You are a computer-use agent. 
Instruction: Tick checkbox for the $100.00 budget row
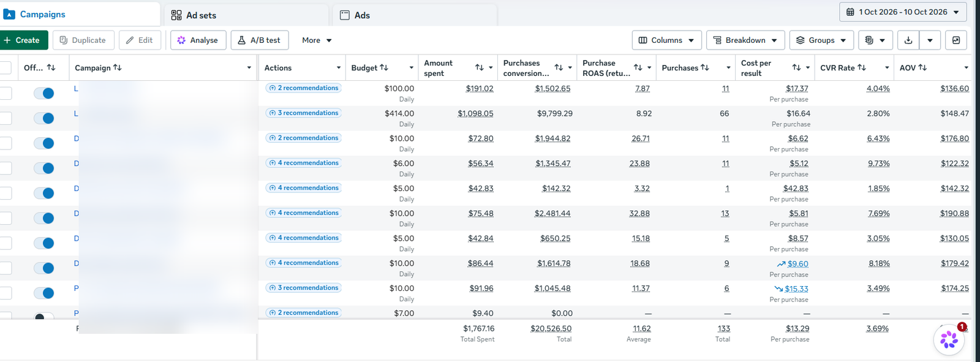pos(6,93)
